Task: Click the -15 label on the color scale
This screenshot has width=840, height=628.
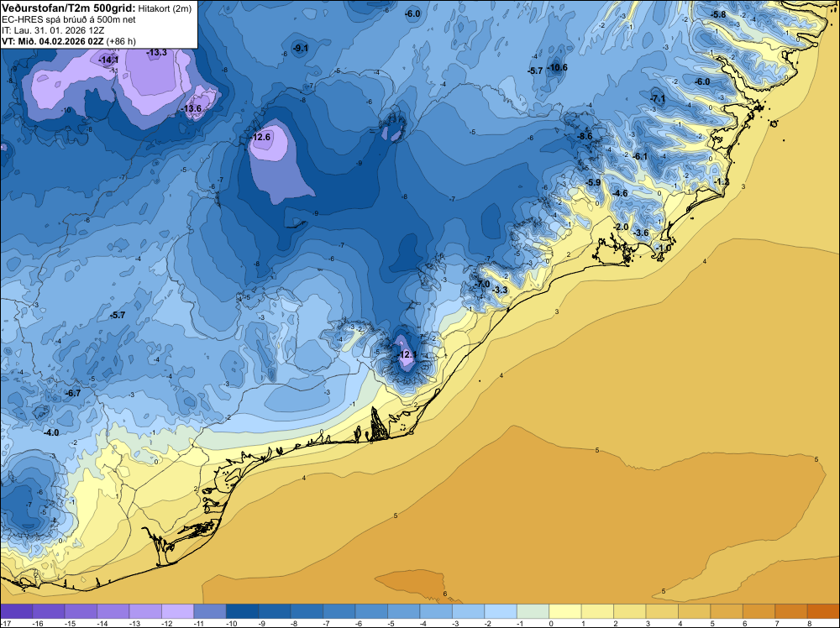Action: (71, 623)
